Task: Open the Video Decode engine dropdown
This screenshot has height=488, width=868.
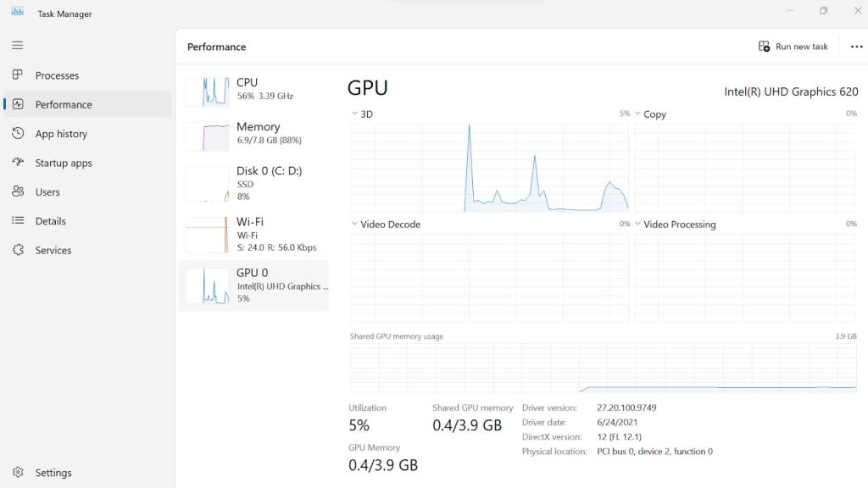Action: [354, 224]
